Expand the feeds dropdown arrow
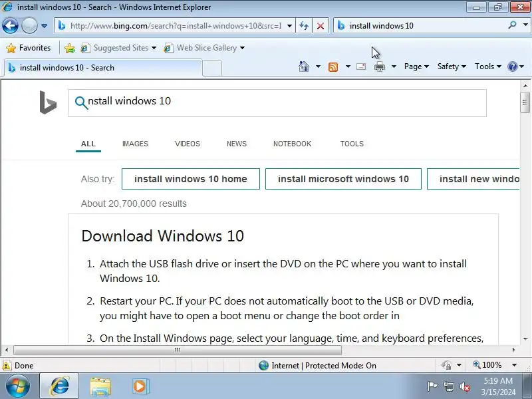Image resolution: width=532 pixels, height=399 pixels. tap(348, 66)
